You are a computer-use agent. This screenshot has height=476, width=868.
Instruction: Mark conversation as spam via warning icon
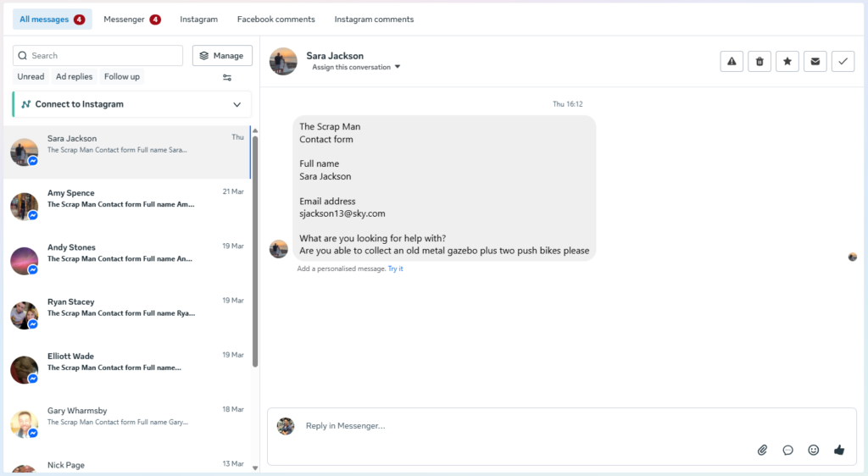tap(732, 61)
